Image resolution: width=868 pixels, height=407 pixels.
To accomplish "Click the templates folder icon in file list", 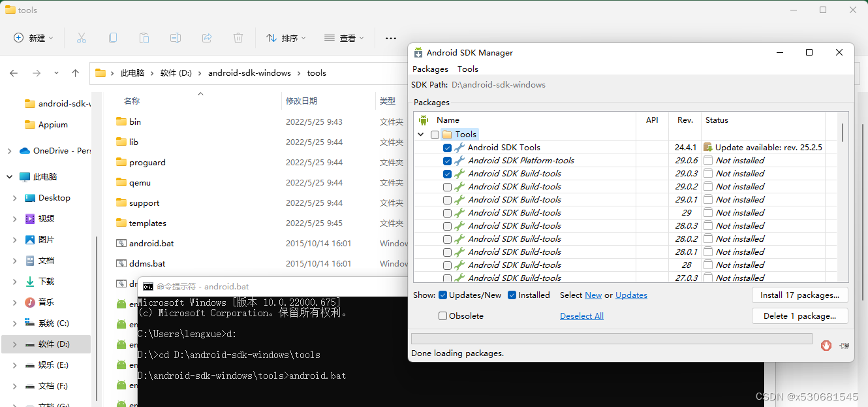I will [121, 223].
